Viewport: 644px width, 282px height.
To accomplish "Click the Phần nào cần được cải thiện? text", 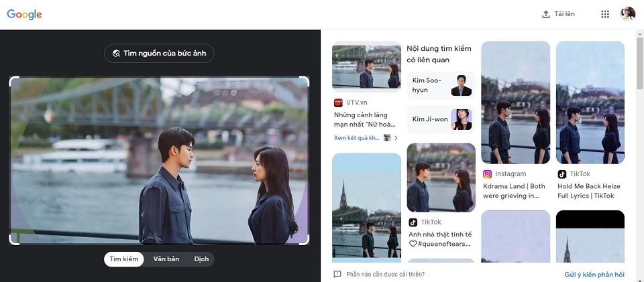I will pyautogui.click(x=385, y=274).
